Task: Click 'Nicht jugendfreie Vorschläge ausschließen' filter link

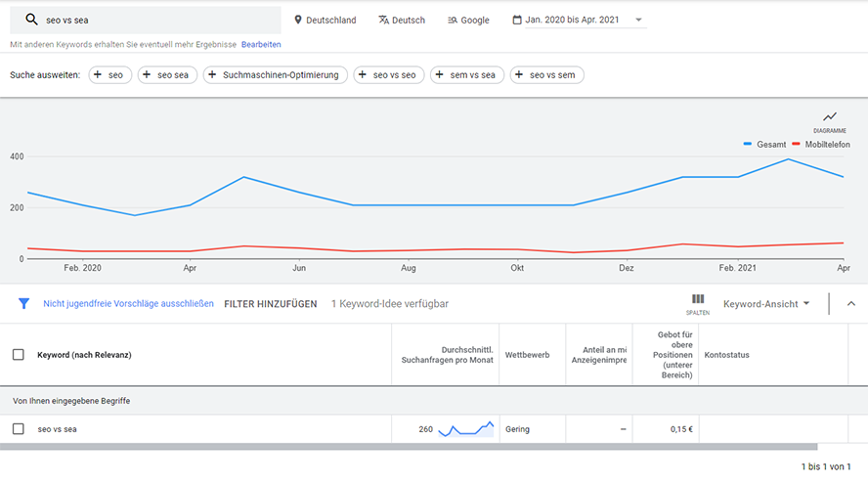Action: click(x=128, y=303)
